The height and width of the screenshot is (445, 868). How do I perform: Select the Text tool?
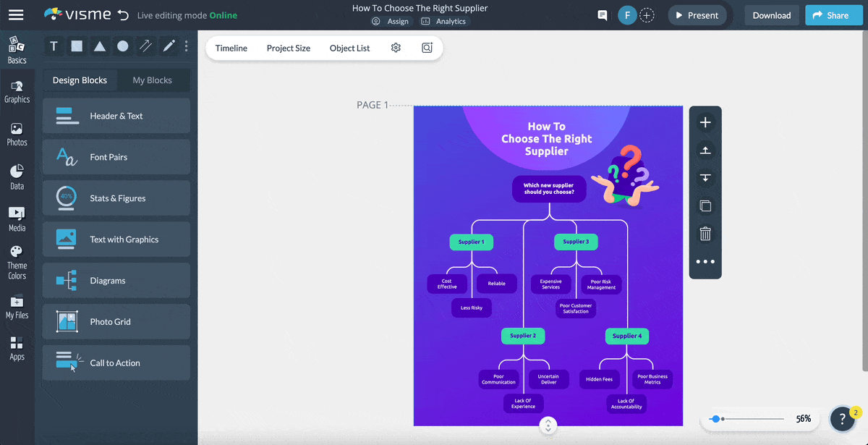[54, 46]
